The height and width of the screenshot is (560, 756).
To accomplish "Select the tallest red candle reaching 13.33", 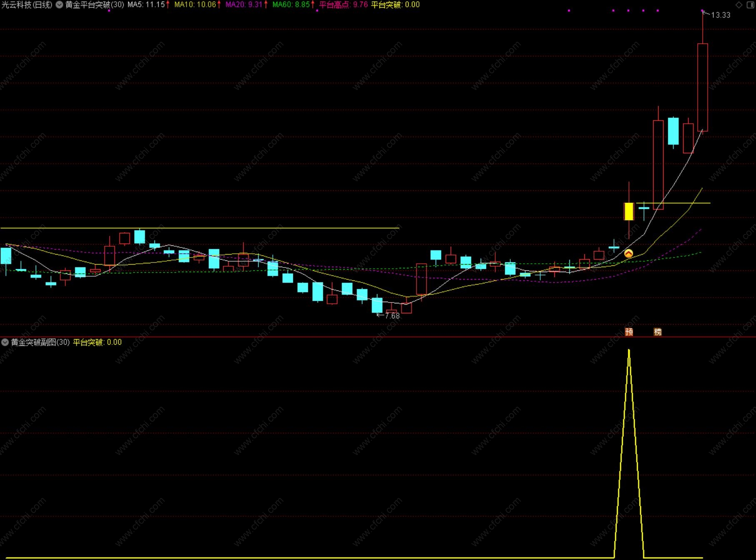I will coord(702,87).
